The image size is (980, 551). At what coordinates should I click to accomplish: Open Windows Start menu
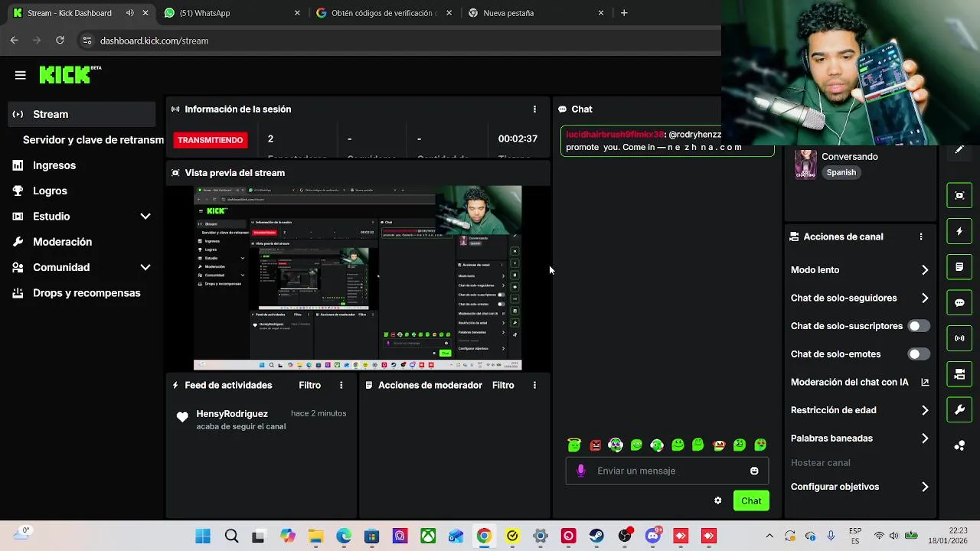203,536
